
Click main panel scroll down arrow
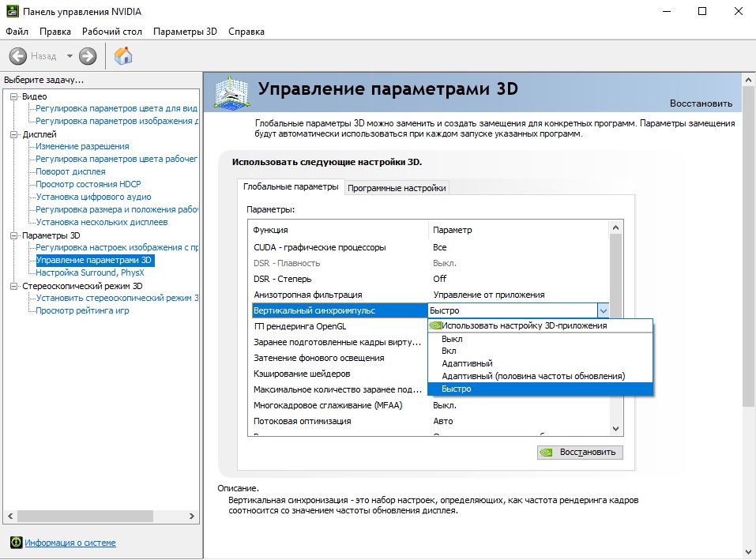point(748,552)
